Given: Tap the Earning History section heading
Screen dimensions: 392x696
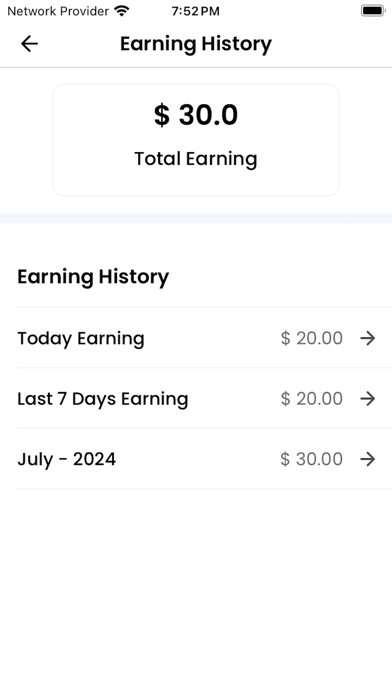Looking at the screenshot, I should (93, 277).
